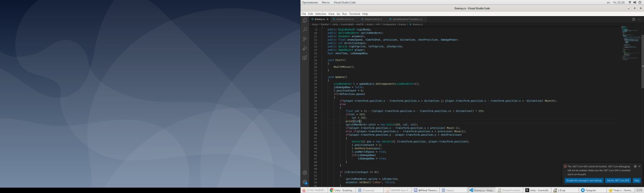The height and width of the screenshot is (193, 644).
Task: Click the network icon in system tray
Action: (x=630, y=3)
